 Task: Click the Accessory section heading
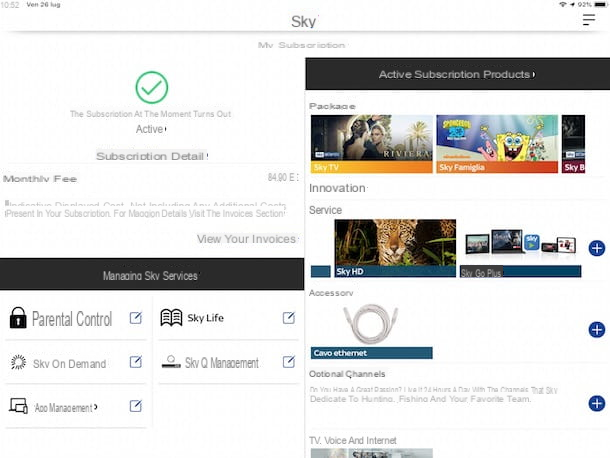(331, 293)
